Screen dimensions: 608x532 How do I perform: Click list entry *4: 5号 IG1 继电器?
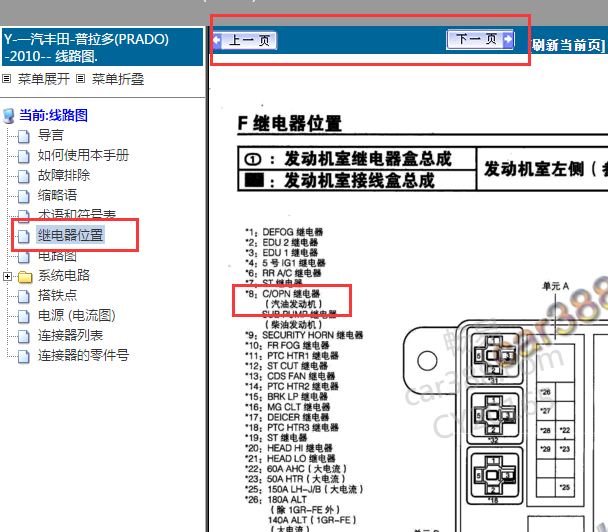[x=285, y=263]
